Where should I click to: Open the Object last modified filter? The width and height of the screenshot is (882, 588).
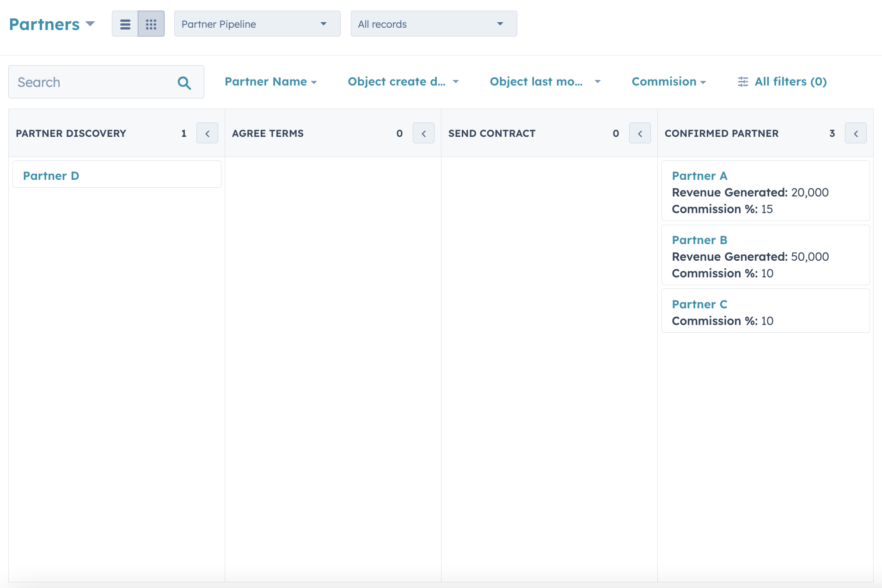pyautogui.click(x=545, y=82)
